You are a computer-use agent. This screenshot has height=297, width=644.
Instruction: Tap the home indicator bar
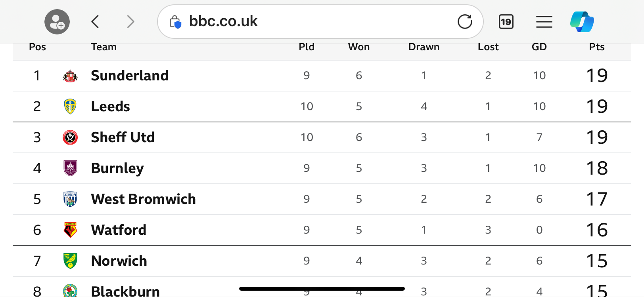[x=322, y=289]
